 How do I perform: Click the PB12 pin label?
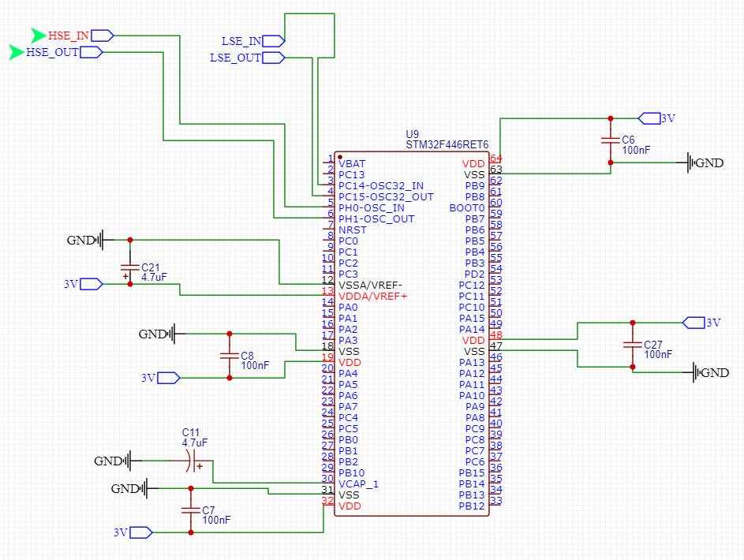click(x=472, y=506)
